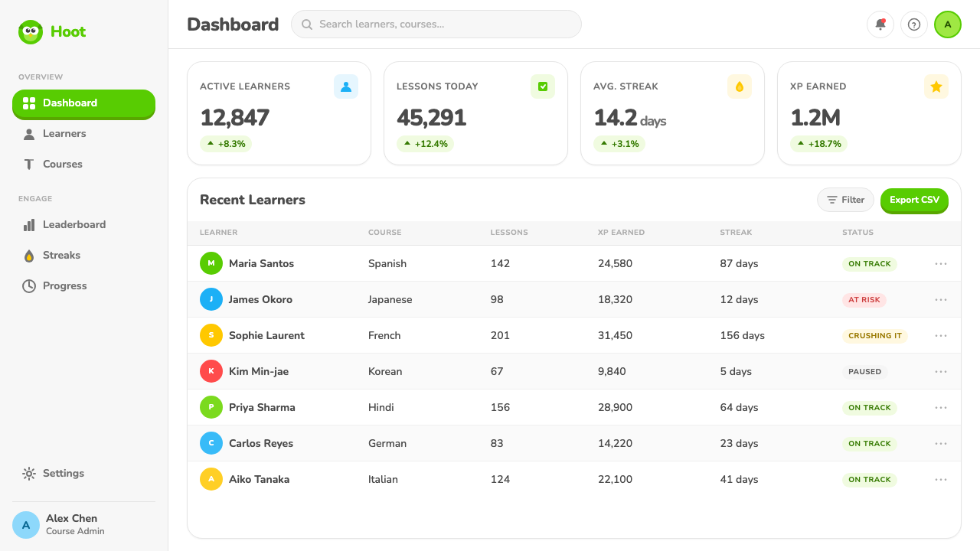Click the Hoot owl logo
The width and height of the screenshot is (980, 551).
[x=31, y=32]
